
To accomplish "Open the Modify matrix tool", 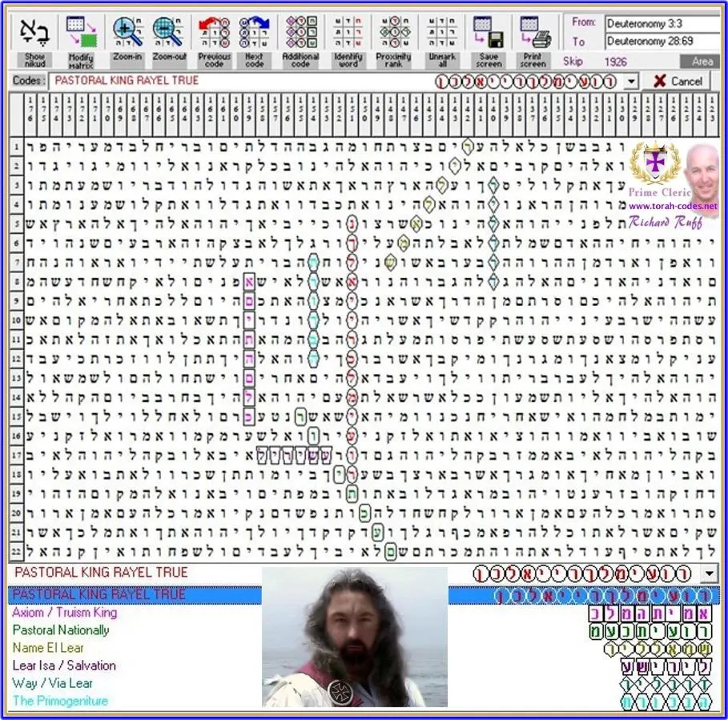I will [81, 41].
